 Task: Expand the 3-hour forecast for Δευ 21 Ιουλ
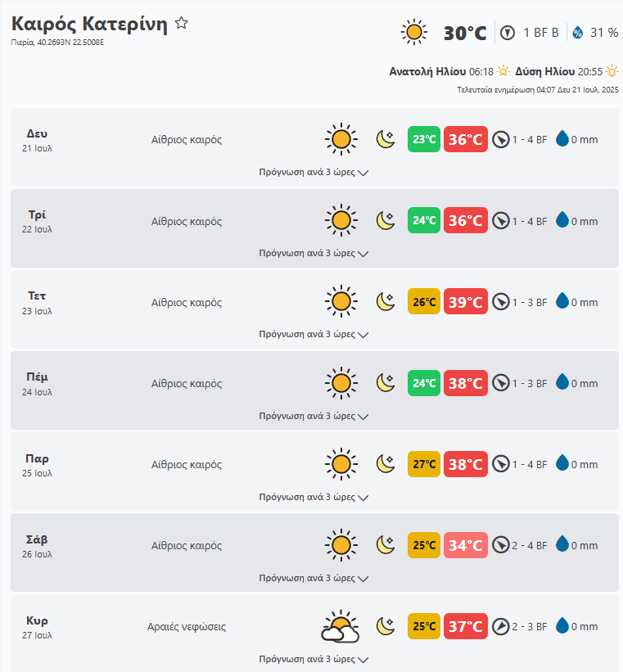(314, 173)
